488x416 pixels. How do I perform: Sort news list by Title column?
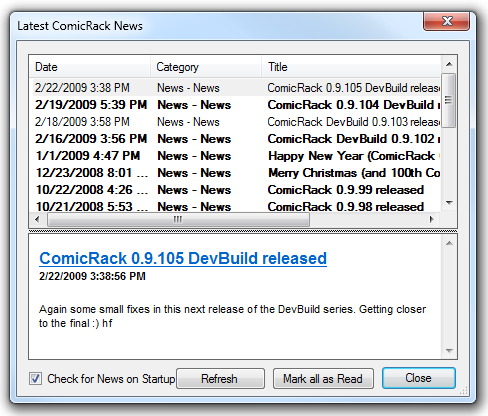(x=351, y=67)
